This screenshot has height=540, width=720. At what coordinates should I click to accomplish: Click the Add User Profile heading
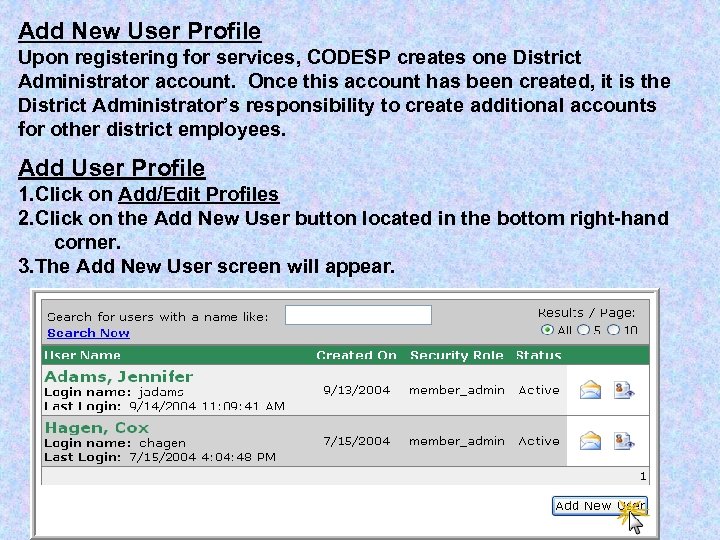112,168
